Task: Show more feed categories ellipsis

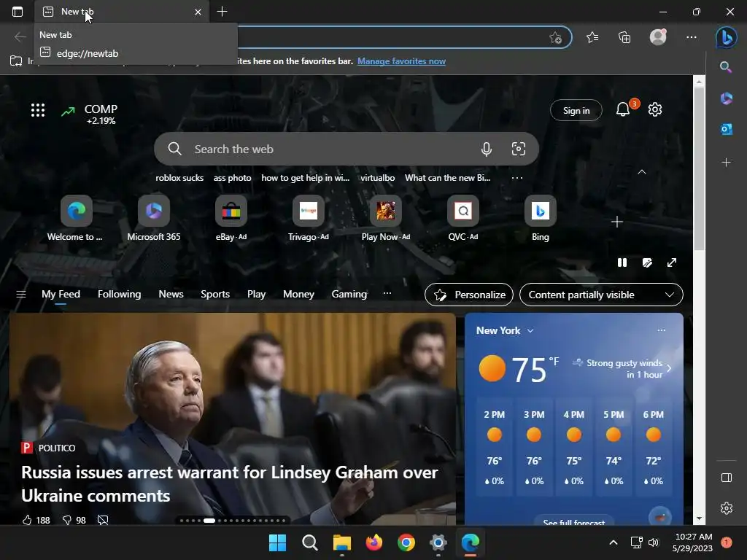Action: 387,293
